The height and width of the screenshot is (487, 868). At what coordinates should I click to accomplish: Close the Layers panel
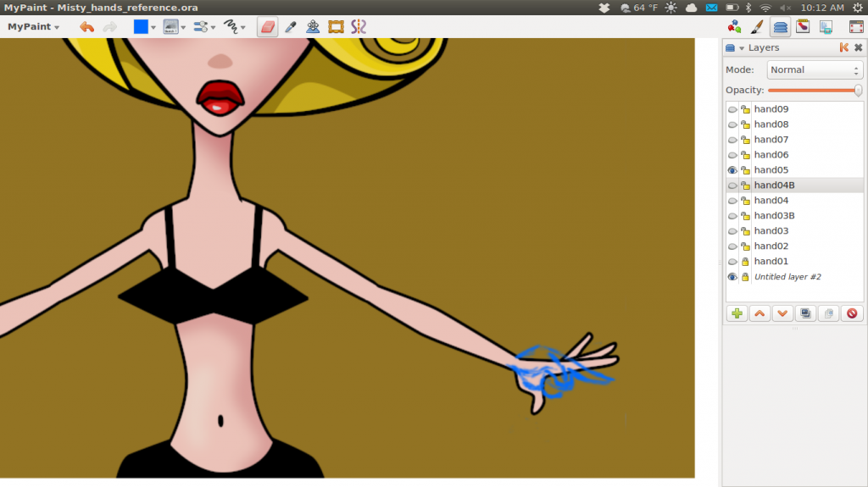pos(858,47)
